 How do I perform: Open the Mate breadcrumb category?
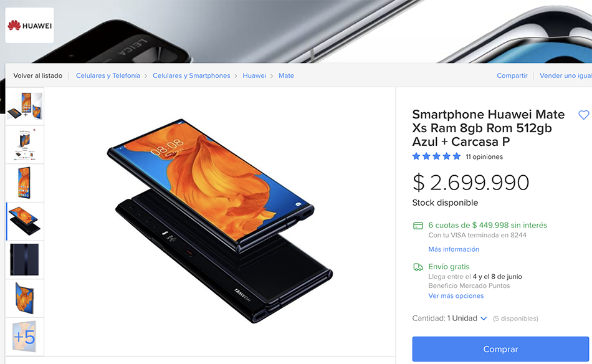pyautogui.click(x=286, y=75)
